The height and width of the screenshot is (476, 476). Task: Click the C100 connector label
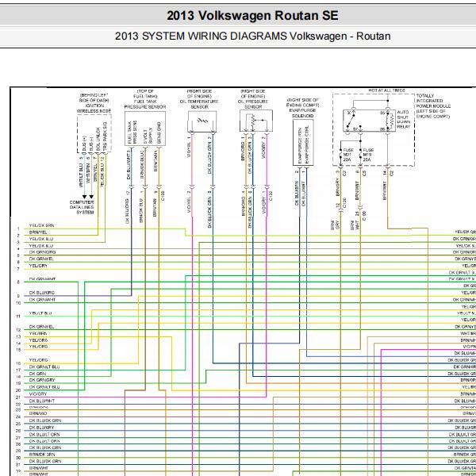click(x=163, y=195)
